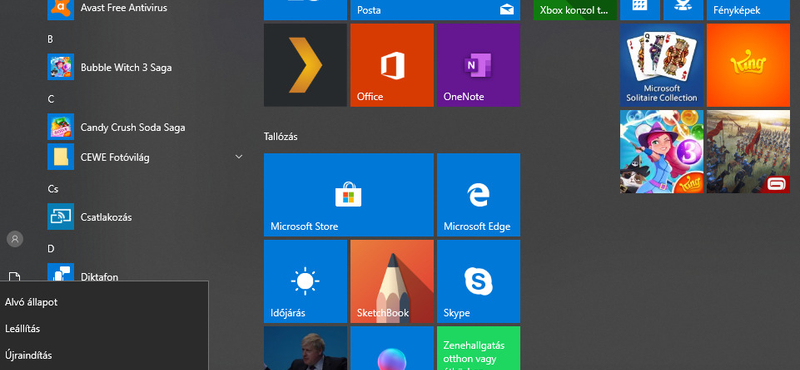
Task: Open the Csatlakozás app icon
Action: pyautogui.click(x=61, y=217)
